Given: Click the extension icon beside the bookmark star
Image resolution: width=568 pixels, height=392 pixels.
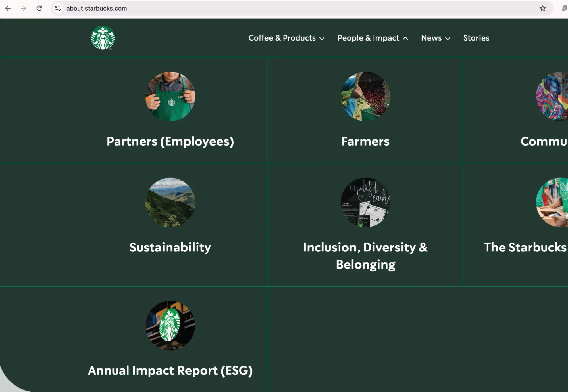Looking at the screenshot, I should tap(564, 8).
